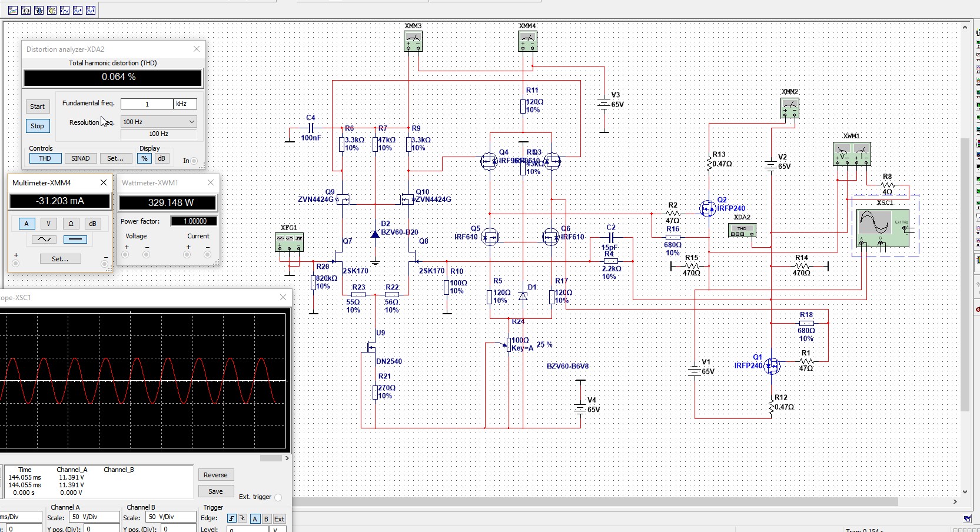Select the Q5 IRF610 transistor symbol
The image size is (980, 532).
pyautogui.click(x=490, y=237)
